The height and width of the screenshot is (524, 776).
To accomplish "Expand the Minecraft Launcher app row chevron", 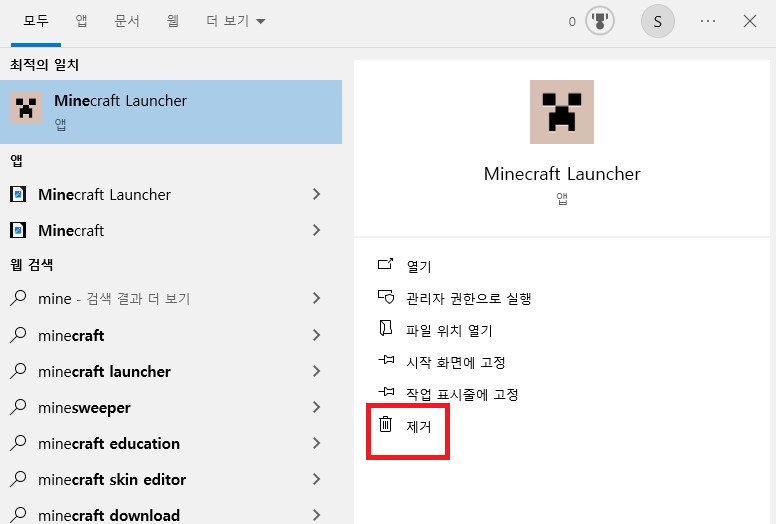I will click(317, 194).
